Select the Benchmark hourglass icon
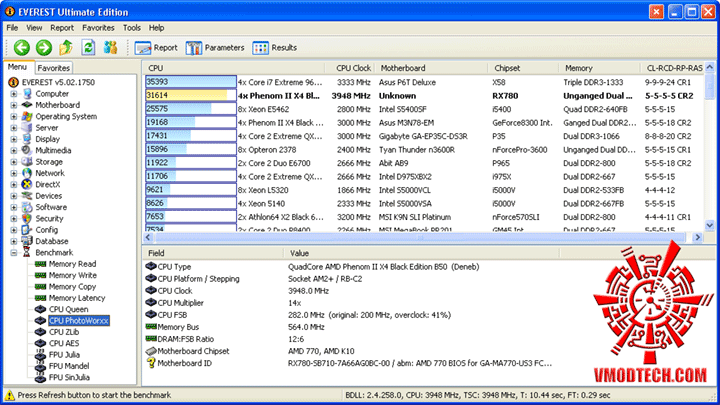This screenshot has height=405, width=720. click(27, 253)
